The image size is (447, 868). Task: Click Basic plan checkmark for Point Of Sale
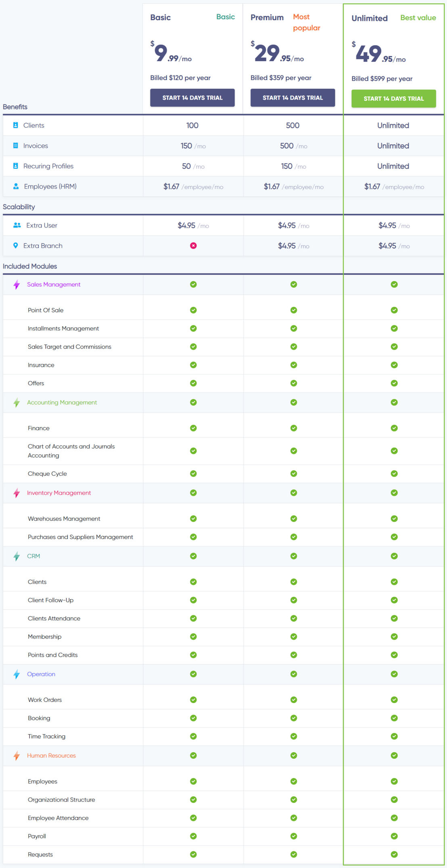(193, 310)
